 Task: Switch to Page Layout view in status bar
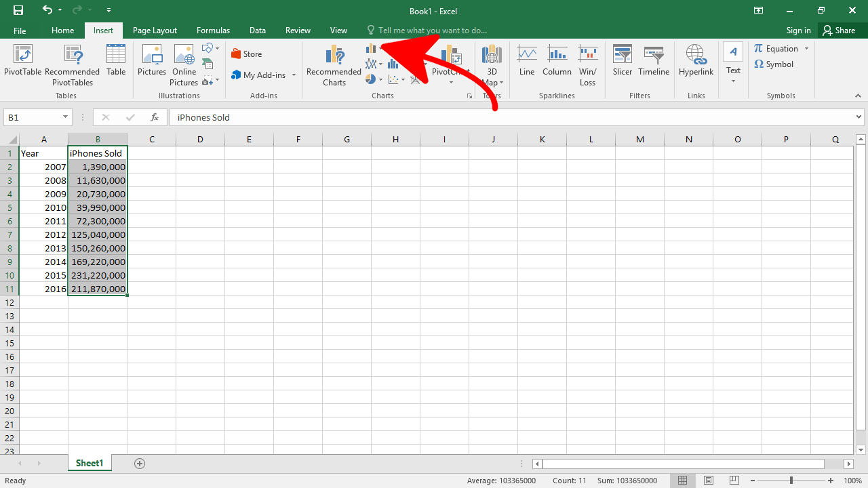point(709,481)
